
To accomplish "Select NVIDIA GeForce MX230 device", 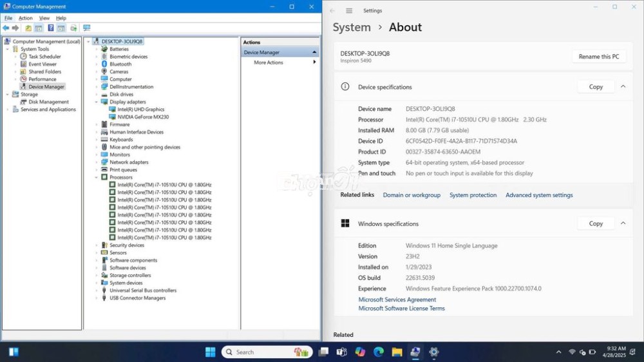I will pyautogui.click(x=143, y=117).
